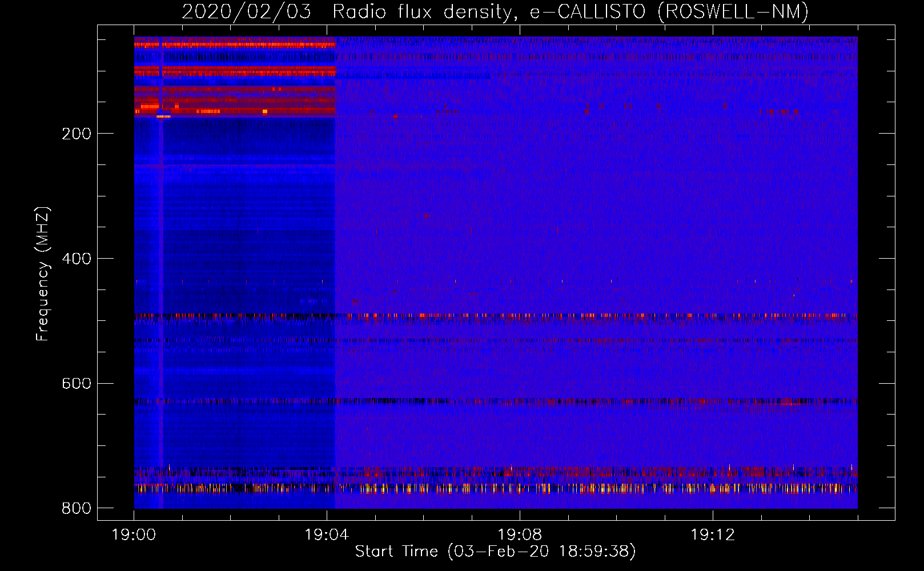Image resolution: width=924 pixels, height=571 pixels.
Task: Click the '19:00' time tick label
Action: point(134,535)
